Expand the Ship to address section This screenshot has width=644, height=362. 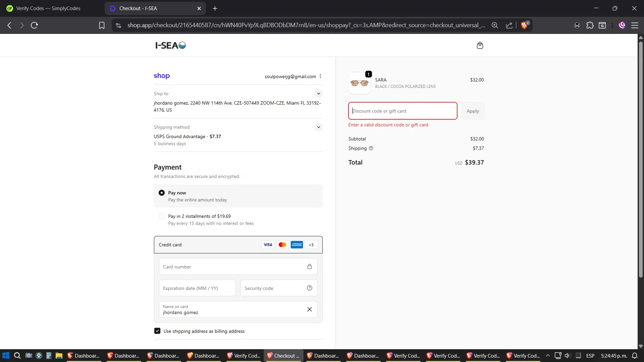pos(318,94)
